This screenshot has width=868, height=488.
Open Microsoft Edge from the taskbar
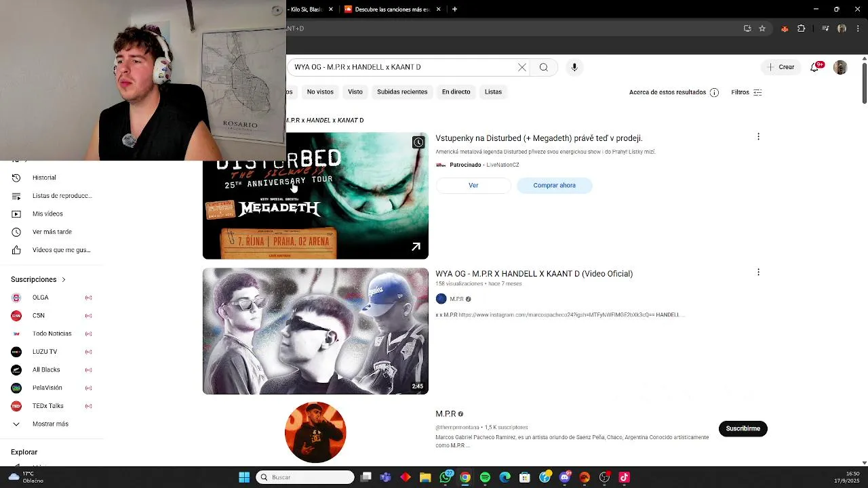pyautogui.click(x=505, y=477)
